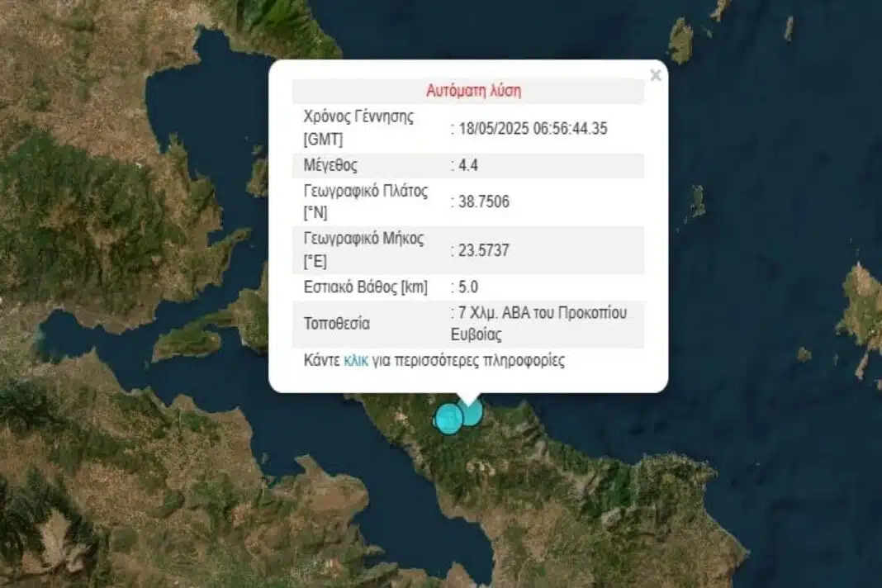Open the "κλικ" link for more information
Screen dimensions: 882x588
coord(356,361)
